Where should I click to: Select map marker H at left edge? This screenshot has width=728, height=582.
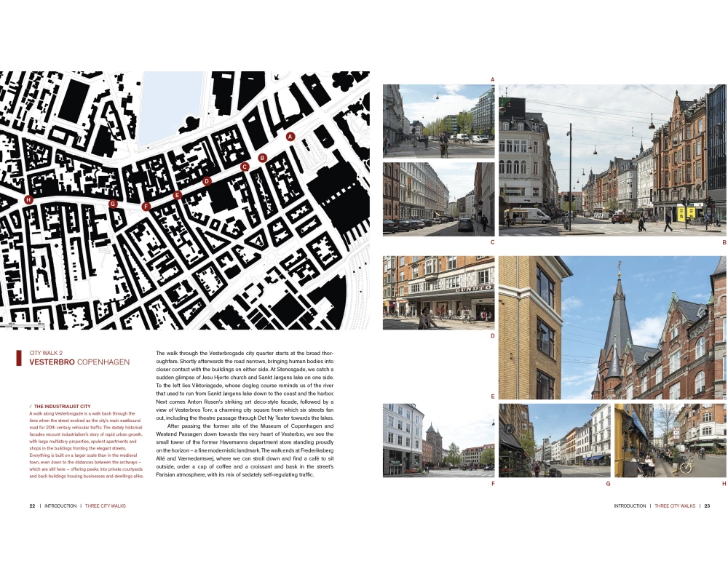28,199
